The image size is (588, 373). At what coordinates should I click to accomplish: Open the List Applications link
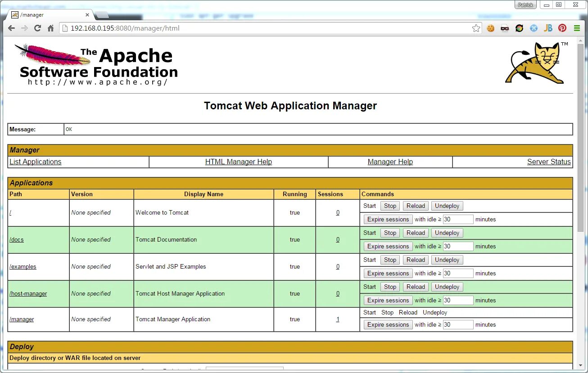click(35, 162)
